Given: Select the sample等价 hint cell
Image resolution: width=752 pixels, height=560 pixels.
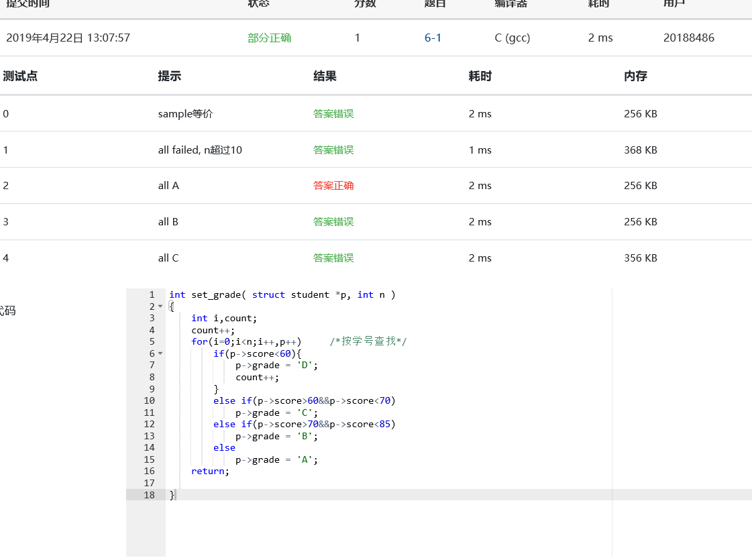Looking at the screenshot, I should coord(185,113).
